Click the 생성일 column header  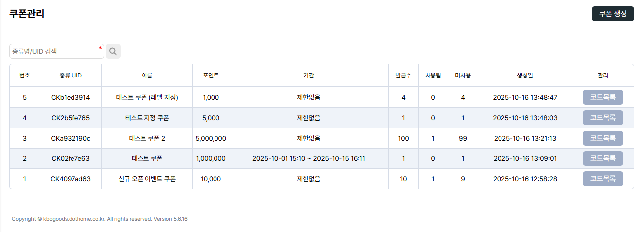pos(525,76)
